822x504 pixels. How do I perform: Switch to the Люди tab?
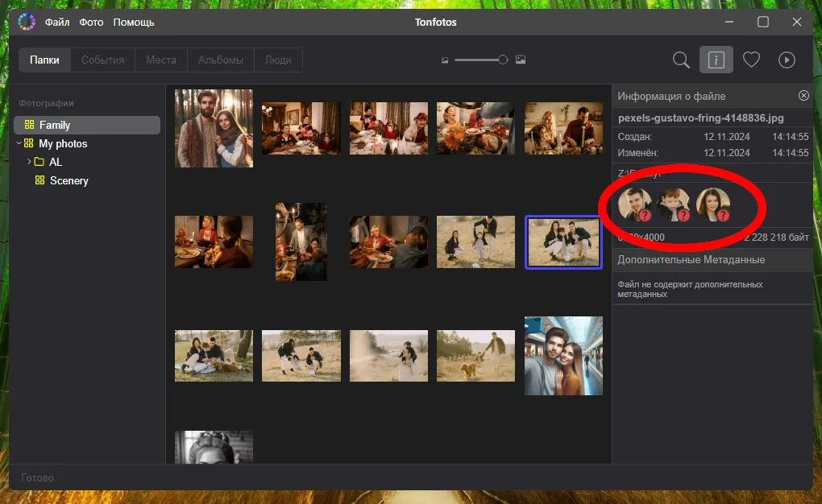coord(278,60)
